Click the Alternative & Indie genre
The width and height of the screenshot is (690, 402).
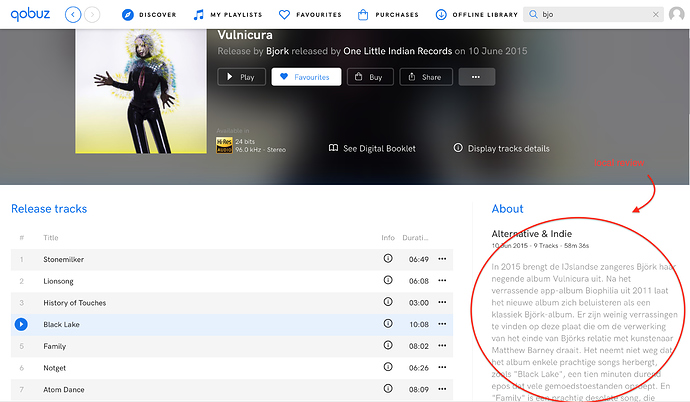click(532, 234)
